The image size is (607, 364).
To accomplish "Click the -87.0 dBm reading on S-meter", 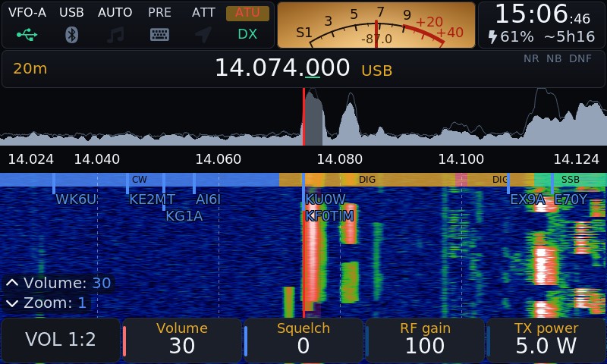I will [376, 39].
